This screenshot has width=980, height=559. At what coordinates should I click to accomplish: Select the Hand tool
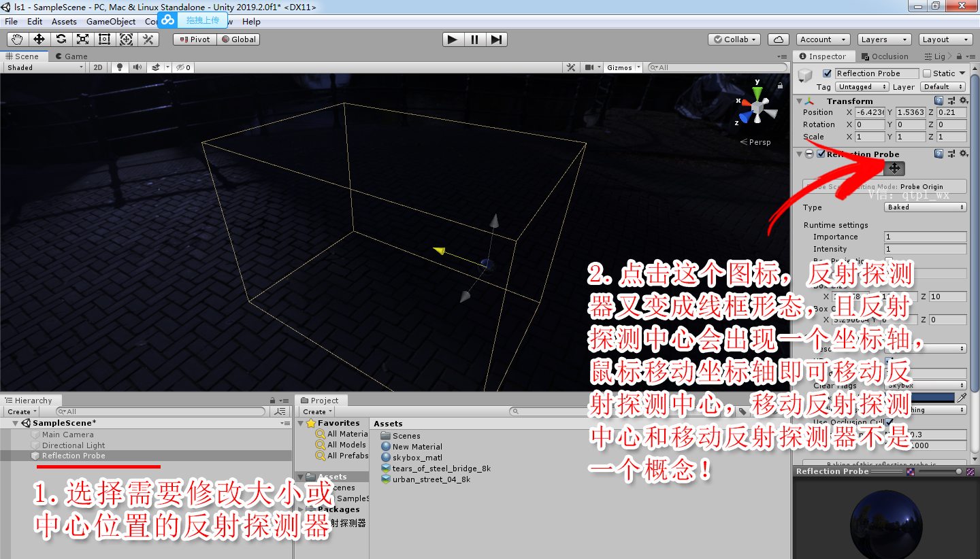[x=17, y=39]
